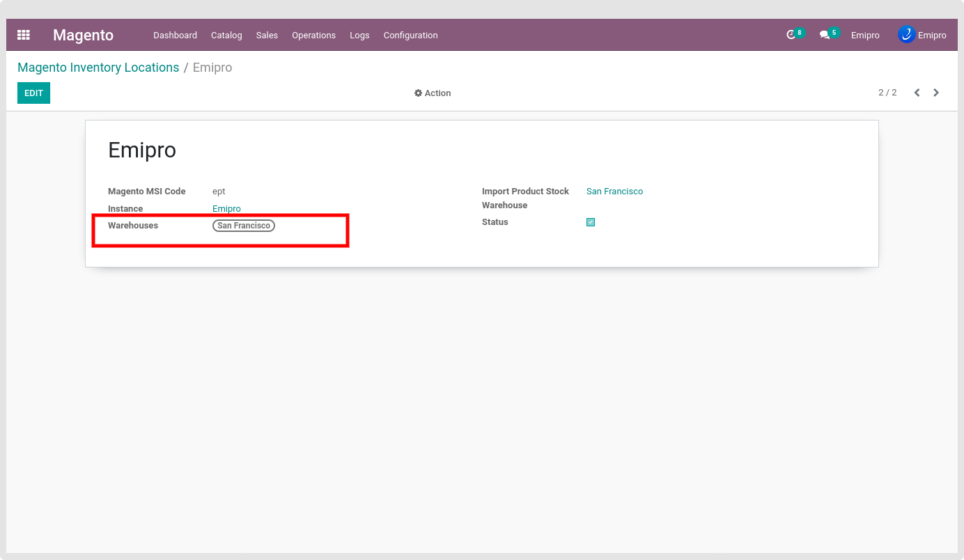Image resolution: width=964 pixels, height=560 pixels.
Task: Open the Emipro company switcher in navbar
Action: click(865, 36)
